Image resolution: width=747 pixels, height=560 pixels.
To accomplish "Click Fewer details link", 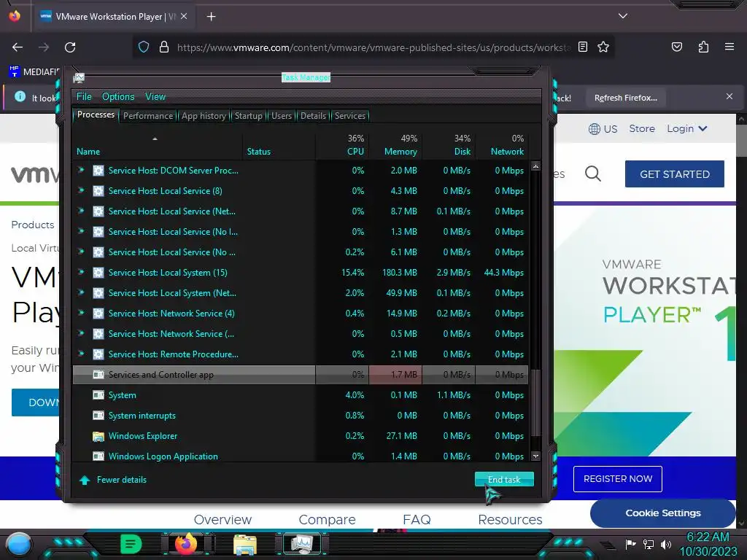I will pyautogui.click(x=122, y=480).
